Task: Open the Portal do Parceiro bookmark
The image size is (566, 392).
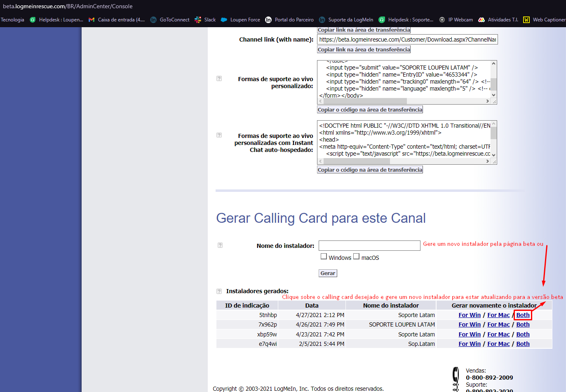Action: [289, 20]
